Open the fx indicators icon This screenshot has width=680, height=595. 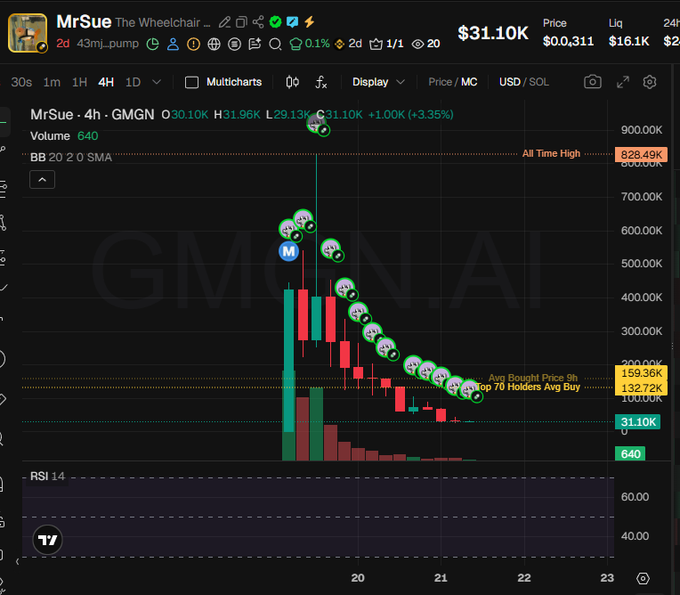[x=321, y=82]
